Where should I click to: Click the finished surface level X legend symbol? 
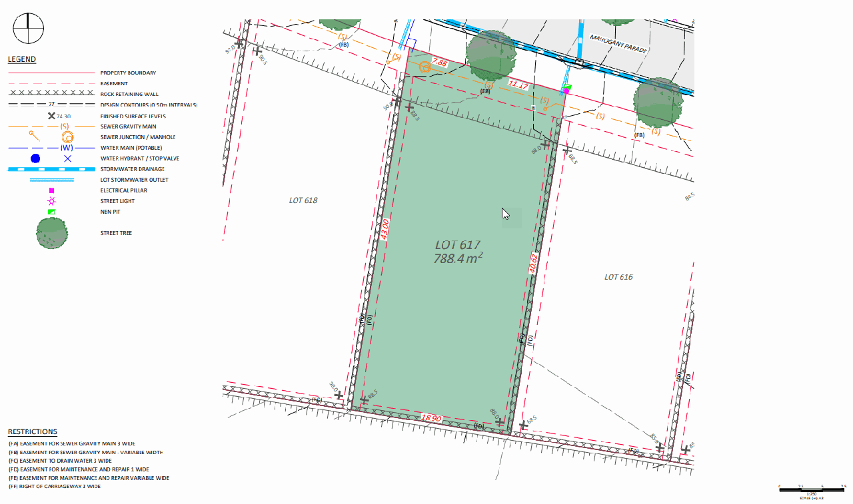(51, 116)
